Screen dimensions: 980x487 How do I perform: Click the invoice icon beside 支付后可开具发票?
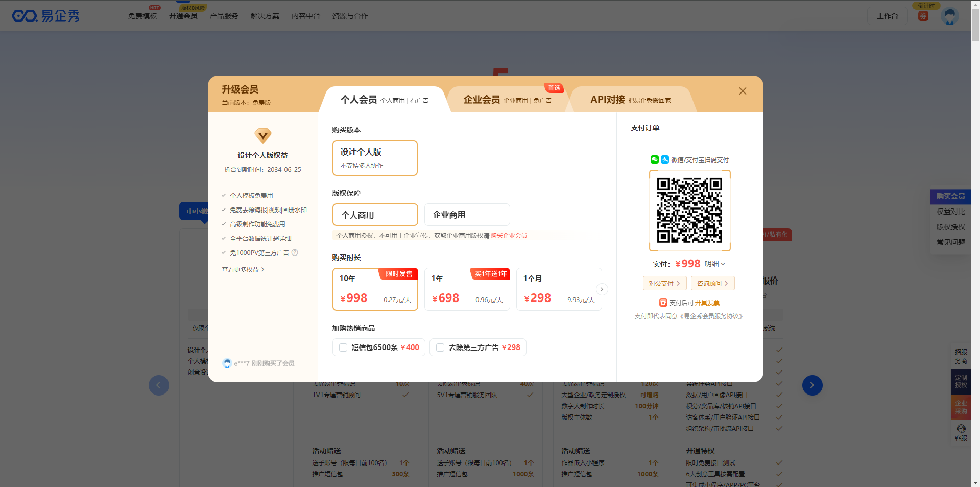[x=663, y=303]
